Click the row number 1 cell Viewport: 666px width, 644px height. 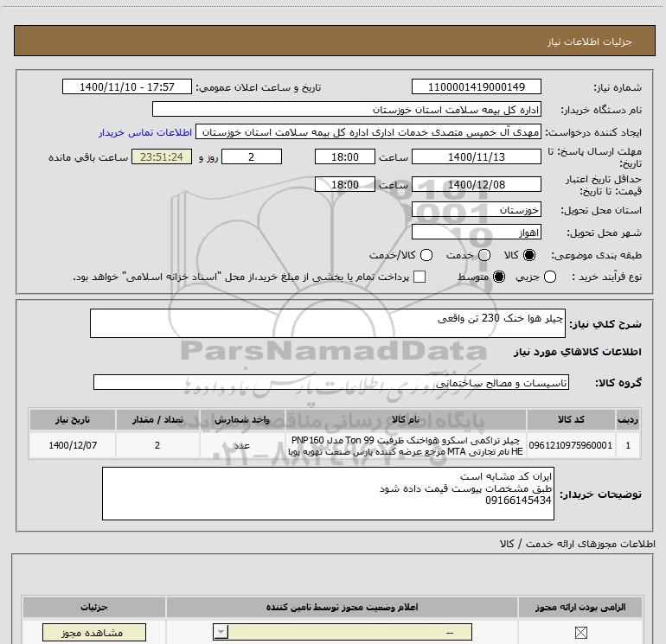(x=628, y=445)
